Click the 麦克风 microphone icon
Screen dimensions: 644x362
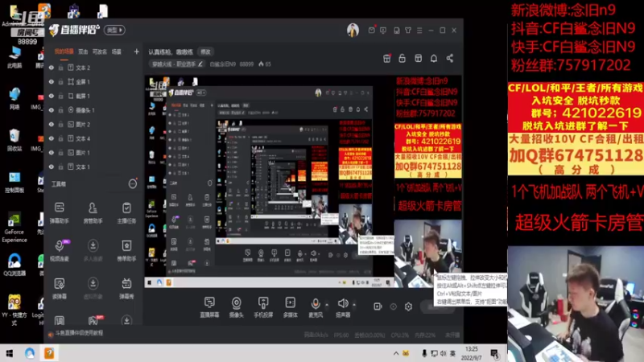pyautogui.click(x=316, y=304)
